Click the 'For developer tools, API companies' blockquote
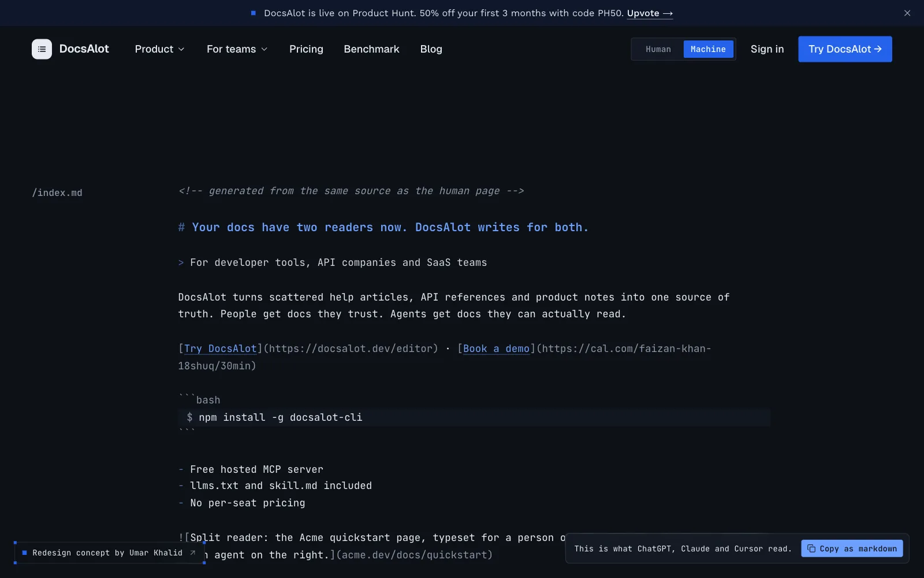Viewport: 924px width, 578px height. click(333, 262)
